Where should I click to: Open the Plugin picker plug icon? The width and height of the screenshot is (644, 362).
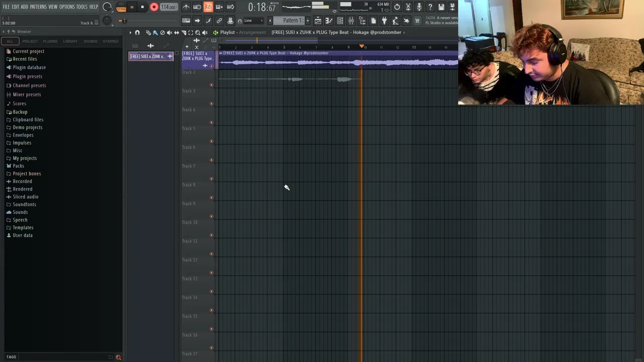(x=384, y=21)
